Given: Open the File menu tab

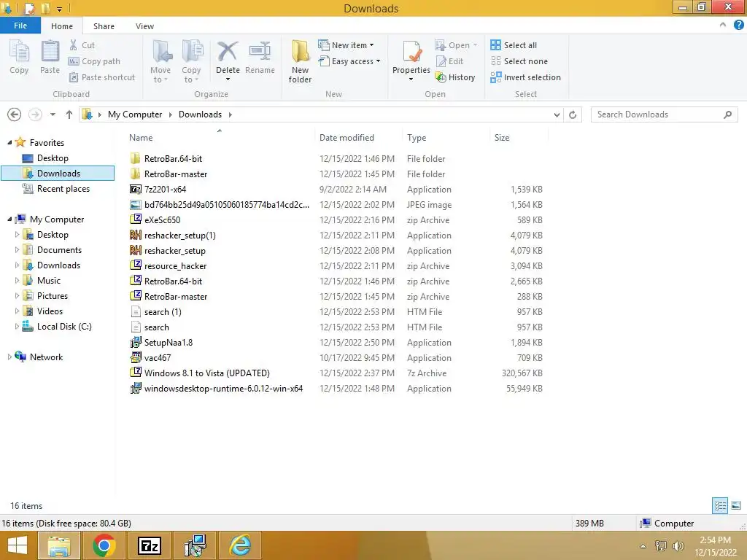Looking at the screenshot, I should 20,26.
